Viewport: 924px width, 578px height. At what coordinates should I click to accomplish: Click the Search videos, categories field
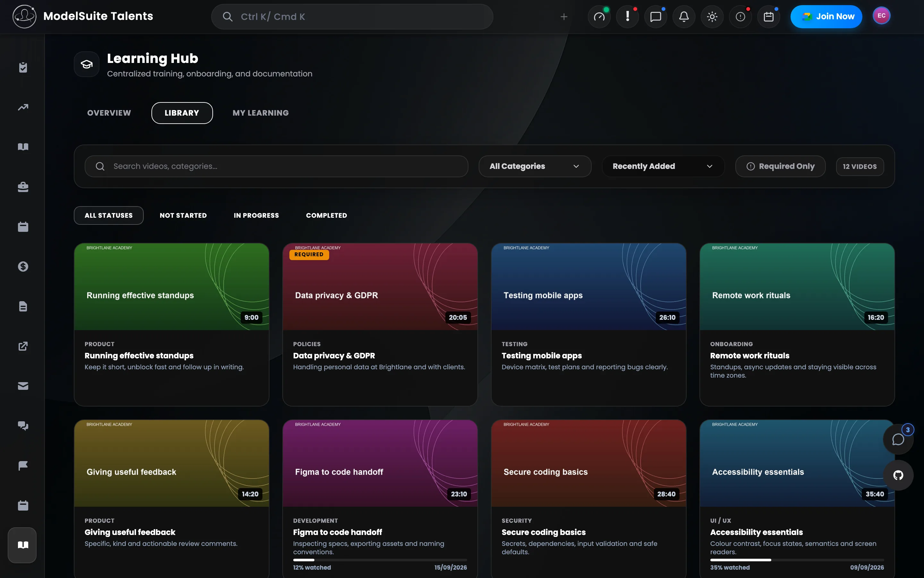(x=277, y=166)
